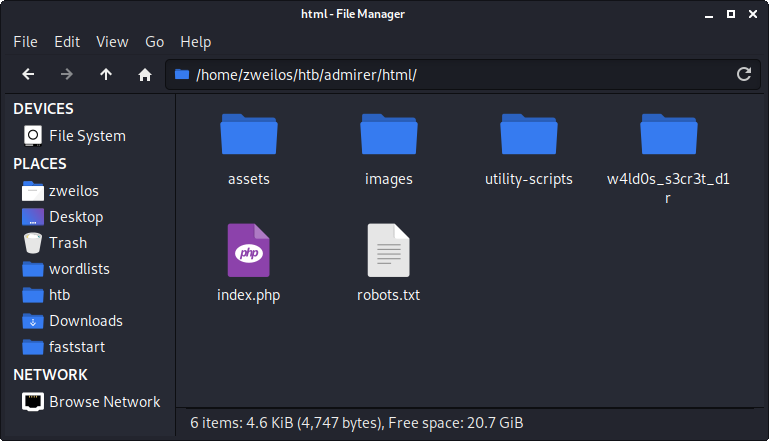Select File System under Devices
769x441 pixels.
(87, 136)
